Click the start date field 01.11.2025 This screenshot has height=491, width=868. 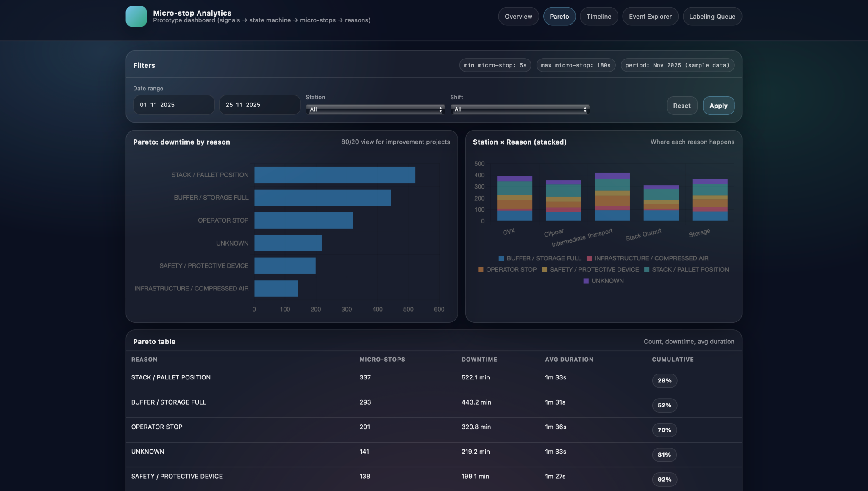coord(174,105)
